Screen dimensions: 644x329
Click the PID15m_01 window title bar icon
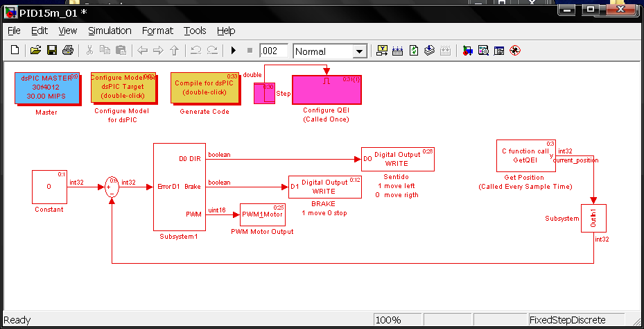tap(10, 12)
